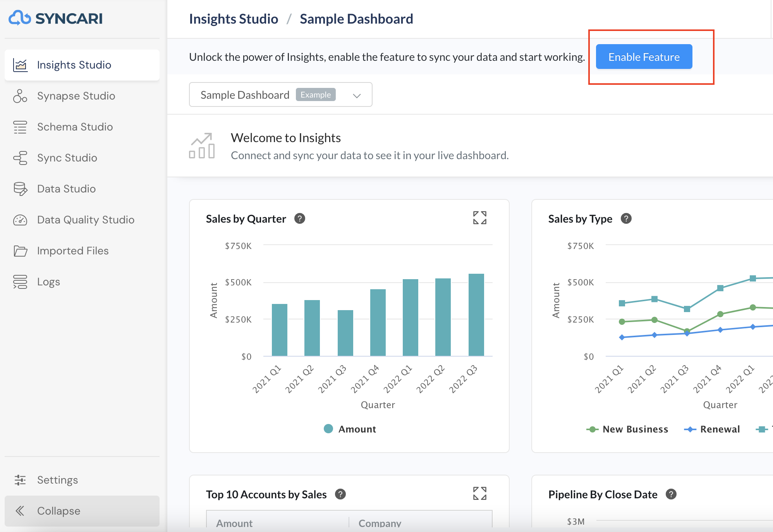
Task: Click the Settings sliders icon
Action: coord(20,480)
